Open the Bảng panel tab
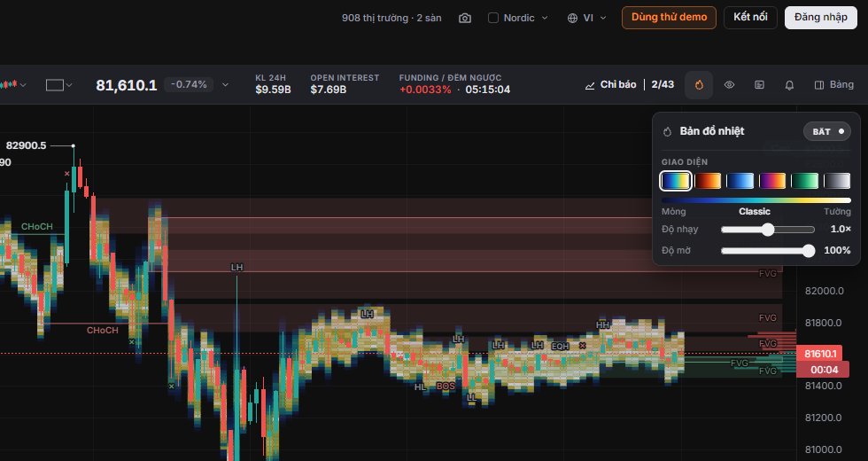This screenshot has height=461, width=868. pos(834,85)
